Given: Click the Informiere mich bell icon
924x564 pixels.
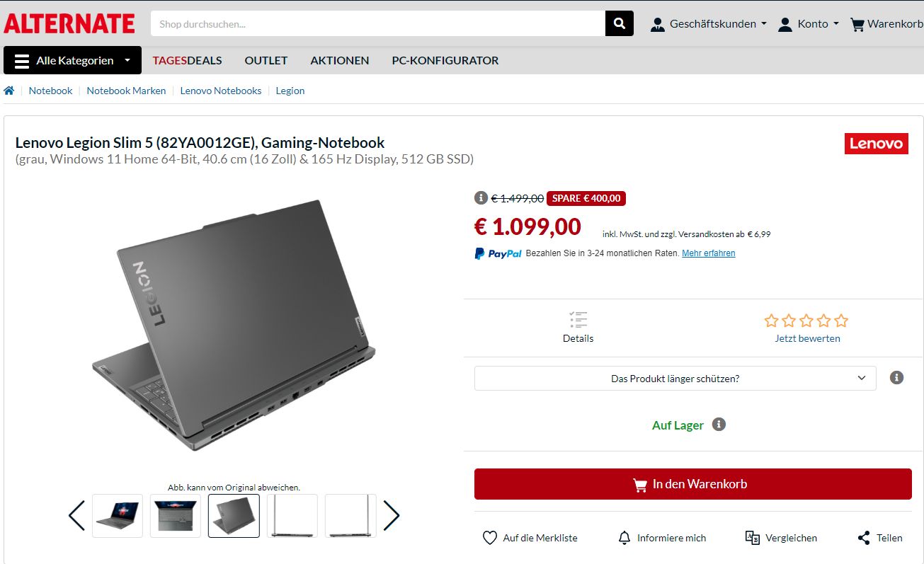Looking at the screenshot, I should click(x=624, y=538).
